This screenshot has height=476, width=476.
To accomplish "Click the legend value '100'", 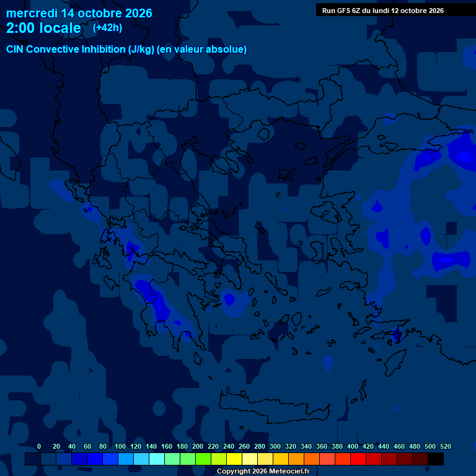I will tap(120, 446).
